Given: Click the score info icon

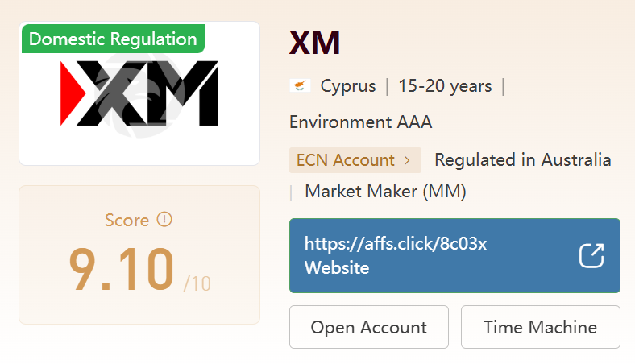Looking at the screenshot, I should click(165, 219).
